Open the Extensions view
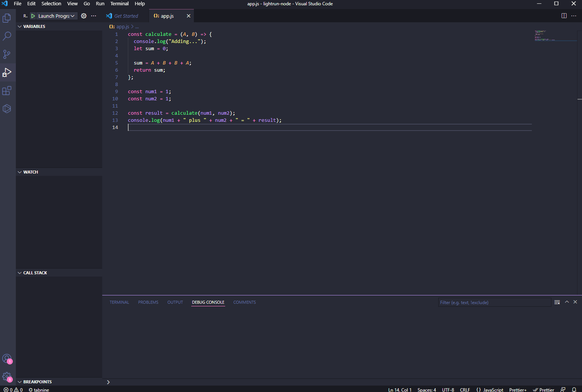Image resolution: width=582 pixels, height=392 pixels. pyautogui.click(x=7, y=91)
